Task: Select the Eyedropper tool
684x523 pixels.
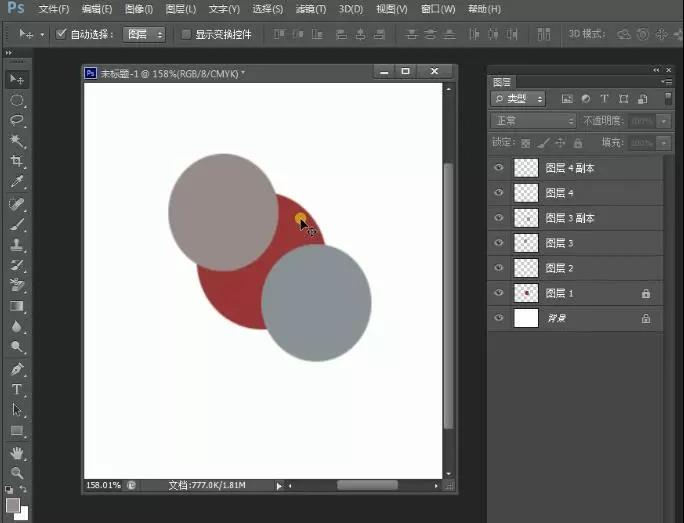Action: point(17,181)
